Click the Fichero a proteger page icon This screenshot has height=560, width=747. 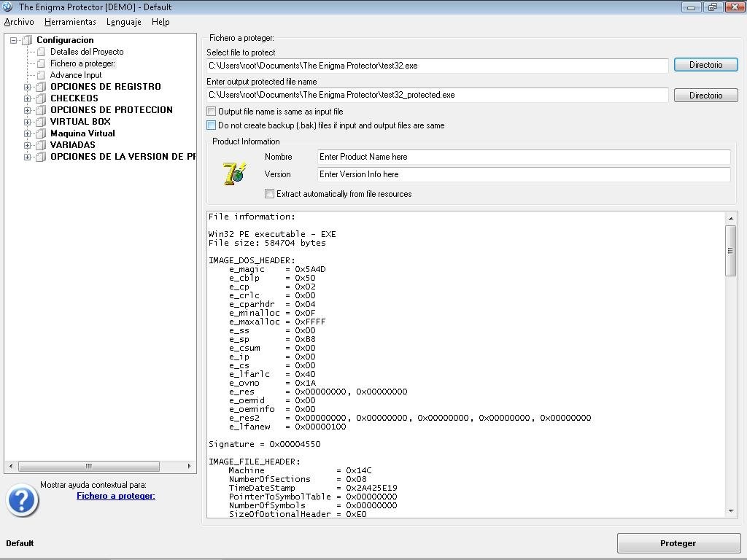click(41, 63)
